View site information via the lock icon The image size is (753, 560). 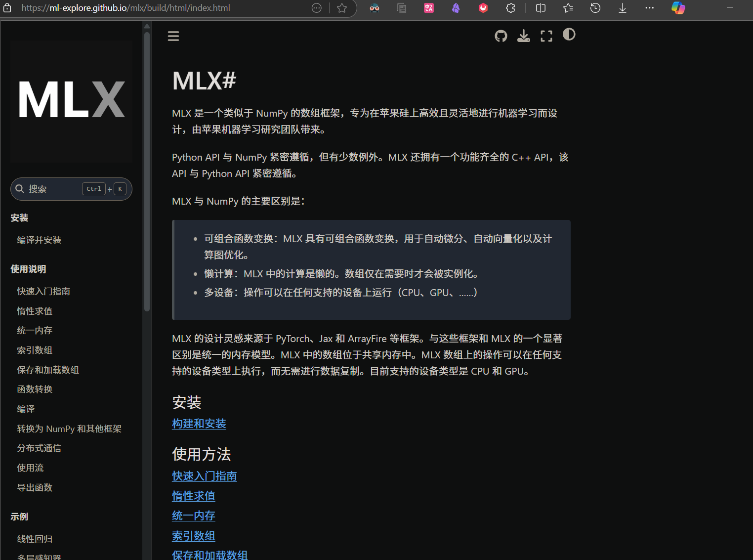(x=7, y=8)
